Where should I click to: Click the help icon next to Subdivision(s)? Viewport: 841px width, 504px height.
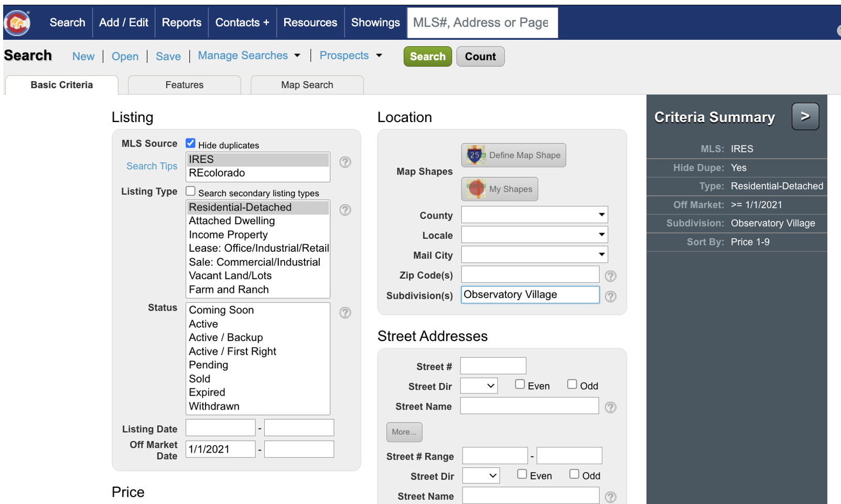(610, 297)
